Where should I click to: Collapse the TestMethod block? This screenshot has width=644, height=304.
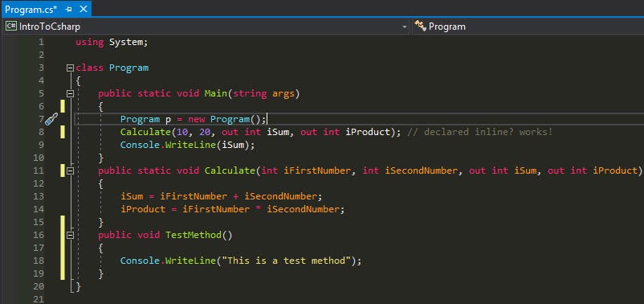[70, 235]
